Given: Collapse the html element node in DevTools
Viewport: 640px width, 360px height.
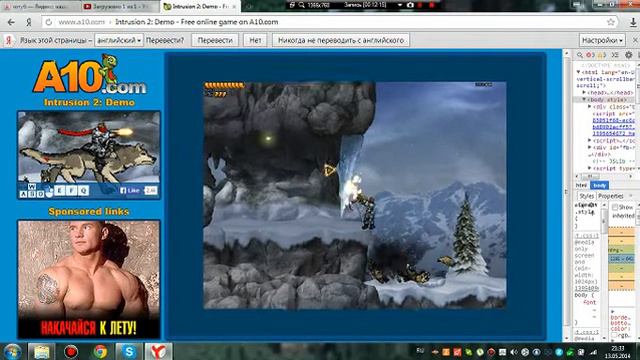Looking at the screenshot, I should coord(578,72).
